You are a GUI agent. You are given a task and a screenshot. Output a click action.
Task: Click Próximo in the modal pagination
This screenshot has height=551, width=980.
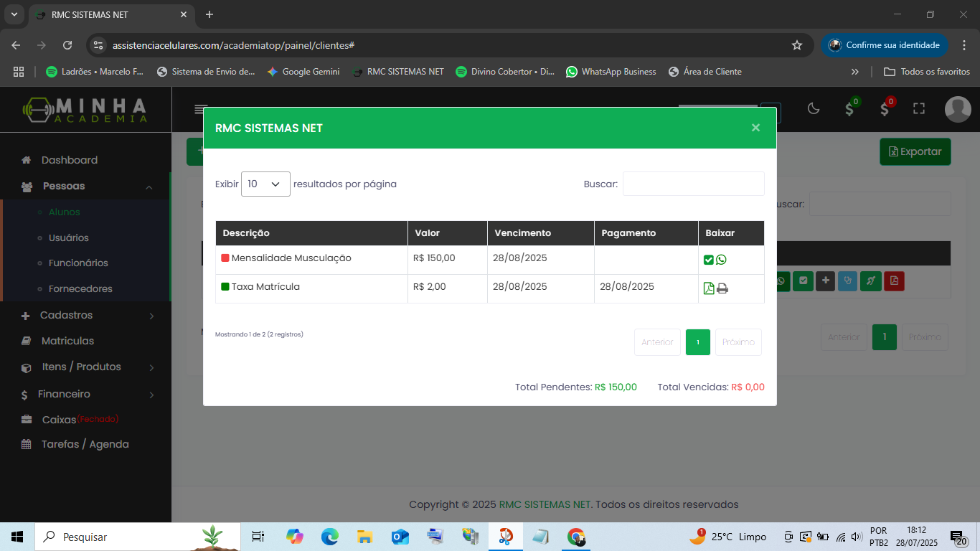[738, 342]
